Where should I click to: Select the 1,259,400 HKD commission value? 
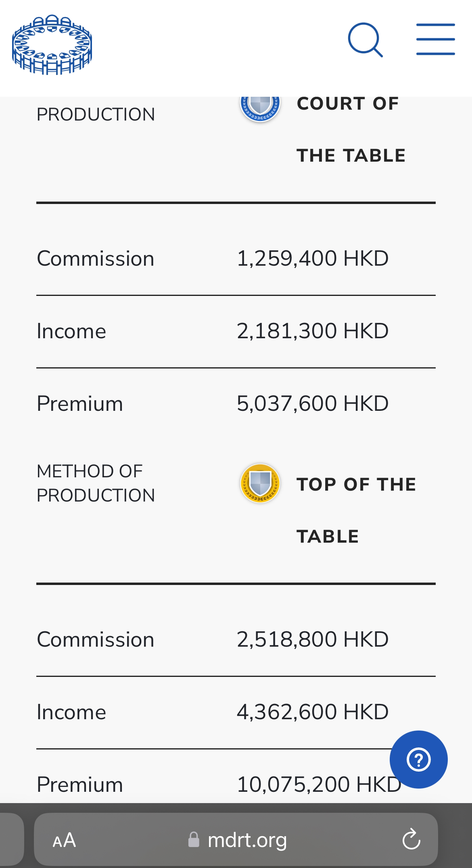coord(313,258)
